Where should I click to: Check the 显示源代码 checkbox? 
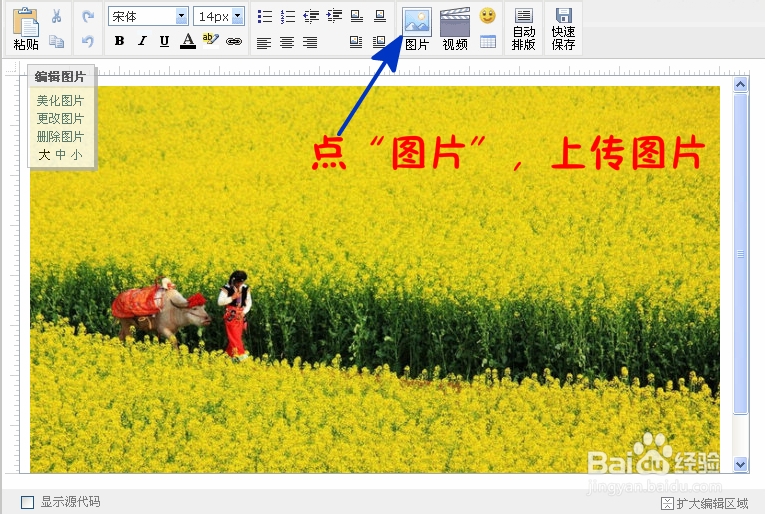[27, 502]
